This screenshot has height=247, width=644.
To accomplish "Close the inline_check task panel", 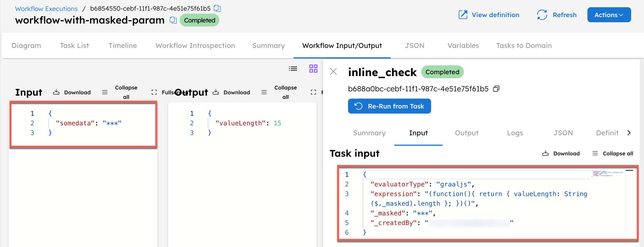I will click(x=334, y=72).
